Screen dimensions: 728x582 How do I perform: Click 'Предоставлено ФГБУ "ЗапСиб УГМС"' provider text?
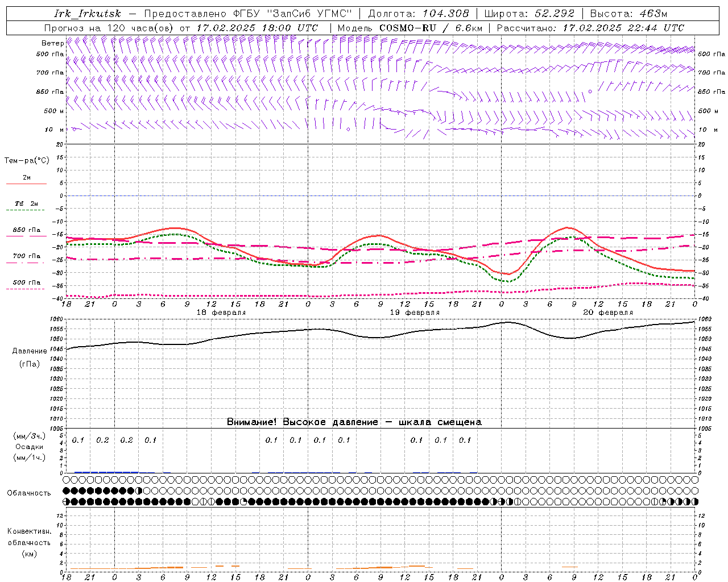pyautogui.click(x=249, y=14)
